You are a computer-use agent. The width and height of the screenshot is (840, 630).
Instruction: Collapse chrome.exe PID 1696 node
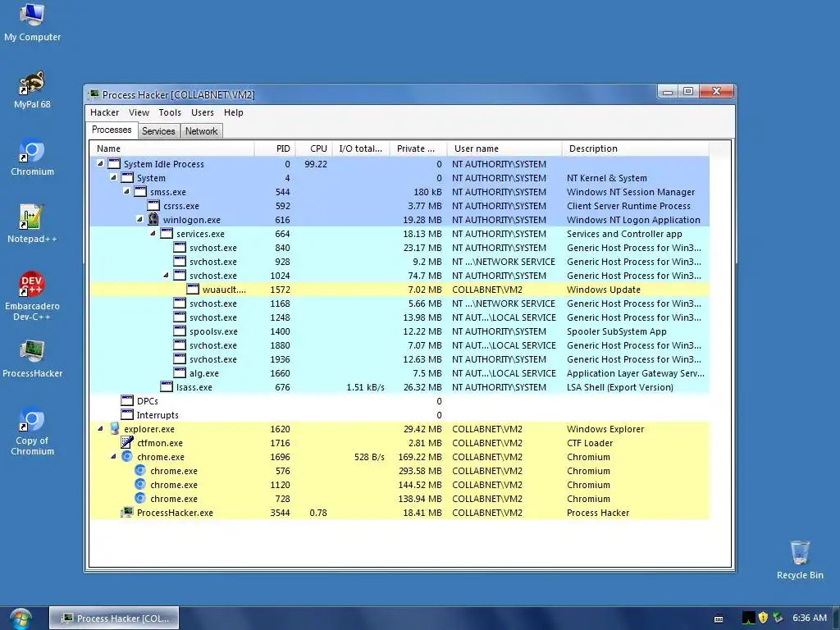(113, 456)
